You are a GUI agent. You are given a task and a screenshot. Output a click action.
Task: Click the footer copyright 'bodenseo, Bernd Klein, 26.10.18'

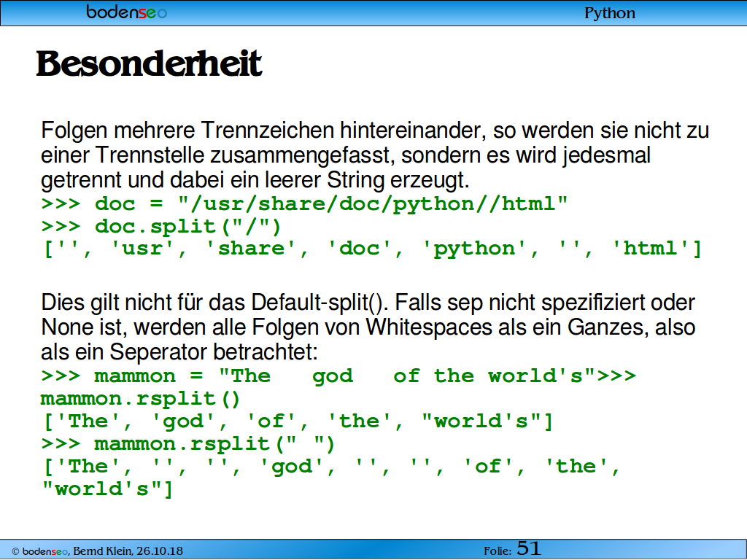(97, 551)
